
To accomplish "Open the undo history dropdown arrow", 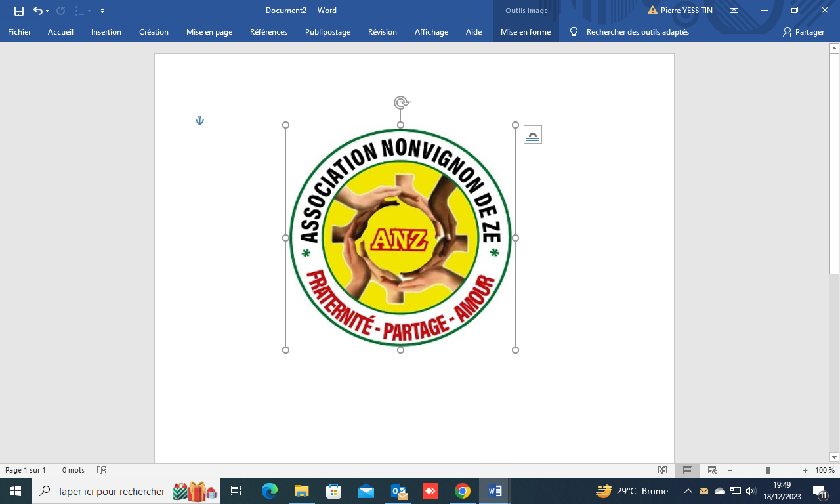I will [x=48, y=11].
